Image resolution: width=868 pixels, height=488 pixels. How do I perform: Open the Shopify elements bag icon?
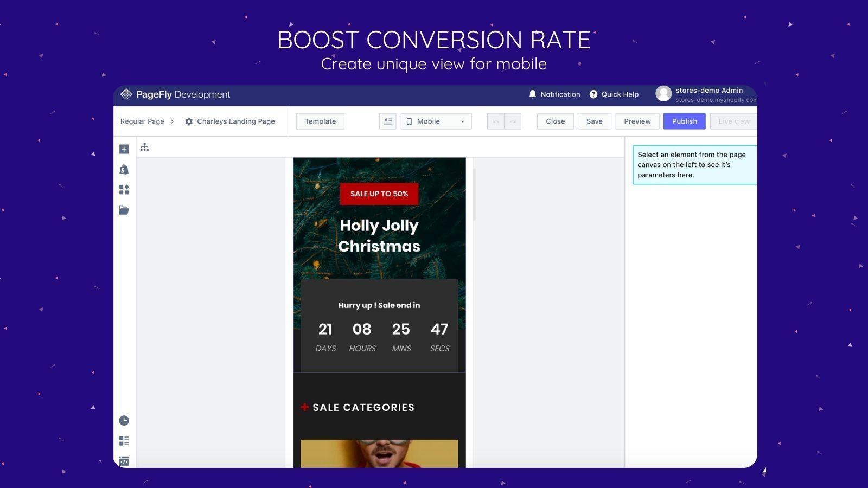[x=124, y=170]
